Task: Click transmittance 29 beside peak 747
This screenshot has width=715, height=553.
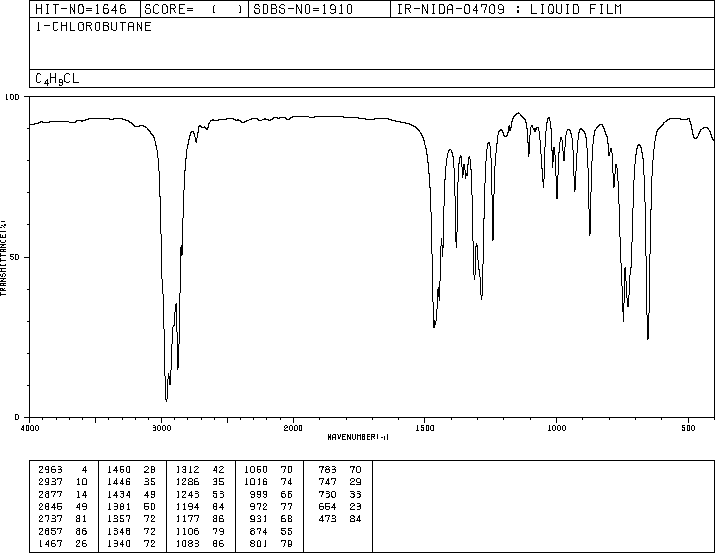Action: click(355, 482)
